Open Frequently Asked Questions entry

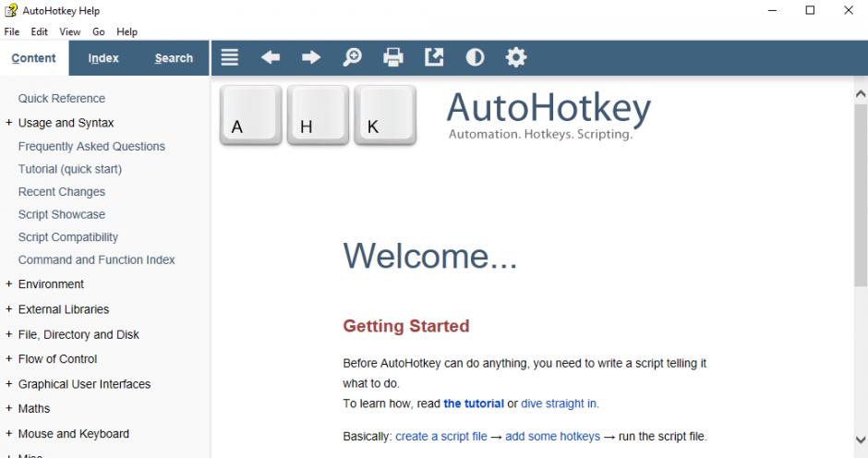(91, 146)
